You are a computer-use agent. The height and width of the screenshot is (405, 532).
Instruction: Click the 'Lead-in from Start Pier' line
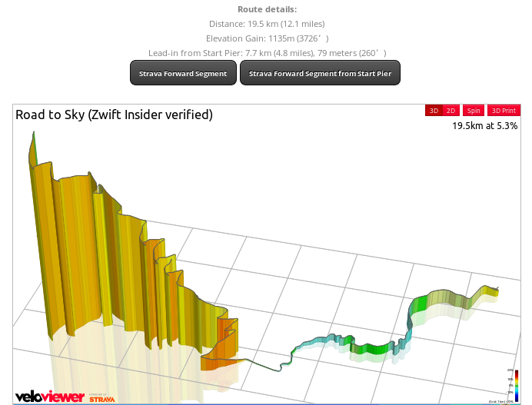[267, 53]
